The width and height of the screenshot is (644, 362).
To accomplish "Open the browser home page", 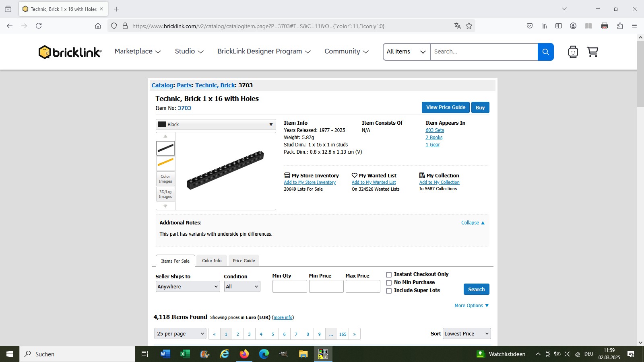I will tap(98, 26).
